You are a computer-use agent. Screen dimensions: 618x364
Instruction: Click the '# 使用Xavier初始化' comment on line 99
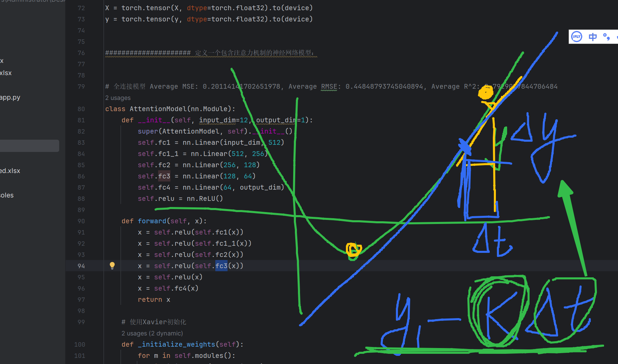click(x=154, y=322)
